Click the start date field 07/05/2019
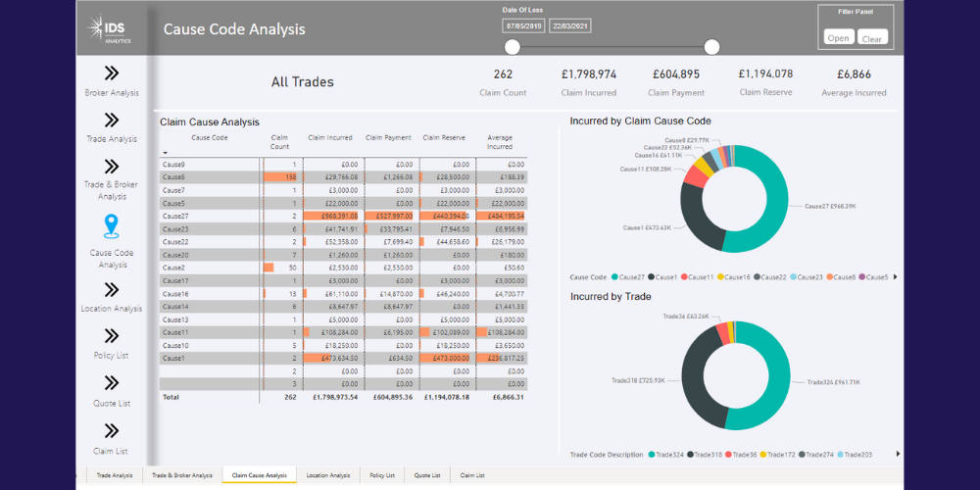 524,27
